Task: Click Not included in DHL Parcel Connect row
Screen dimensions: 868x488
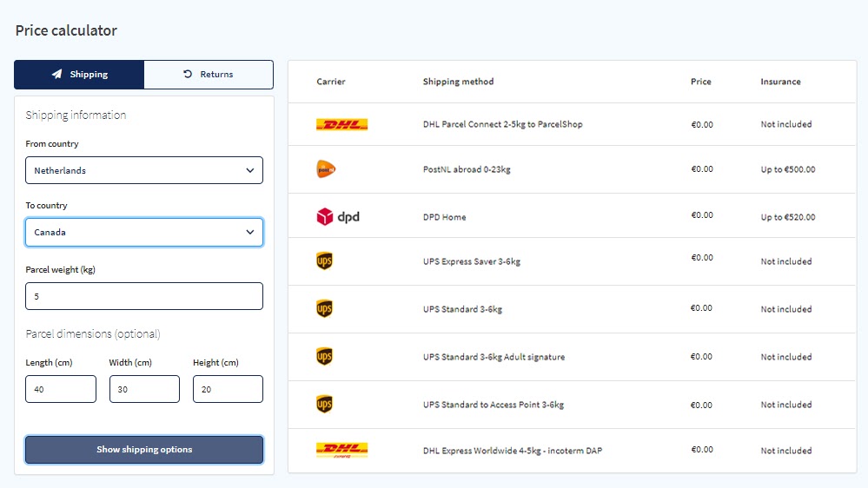Action: click(786, 124)
